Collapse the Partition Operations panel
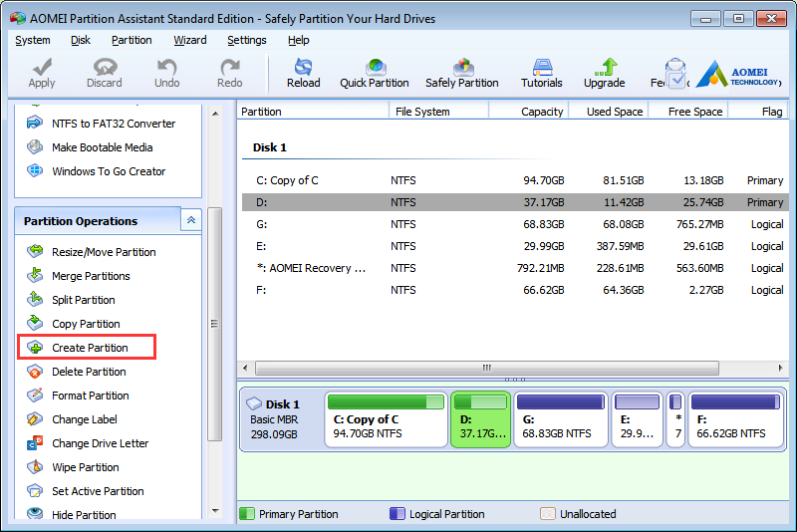This screenshot has width=797, height=532. tap(191, 220)
